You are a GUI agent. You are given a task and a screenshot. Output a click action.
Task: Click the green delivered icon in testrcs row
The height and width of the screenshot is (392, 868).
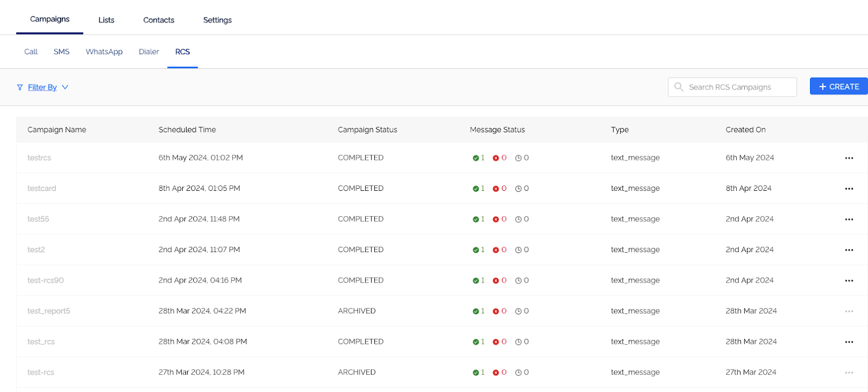coord(476,158)
